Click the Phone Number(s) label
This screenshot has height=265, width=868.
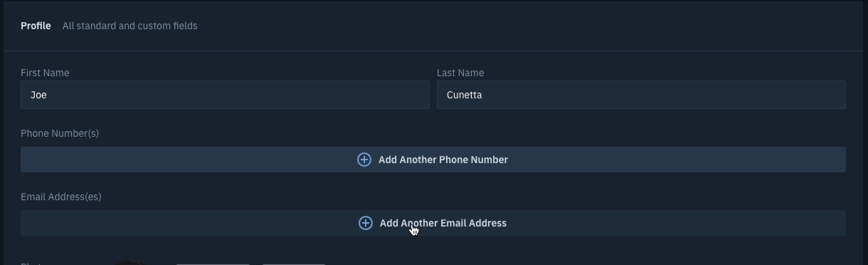click(60, 133)
